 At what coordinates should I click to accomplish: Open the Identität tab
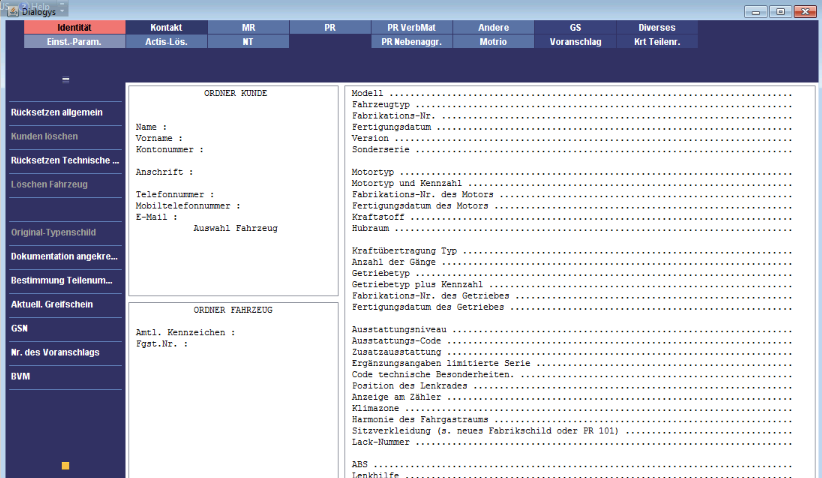point(75,28)
